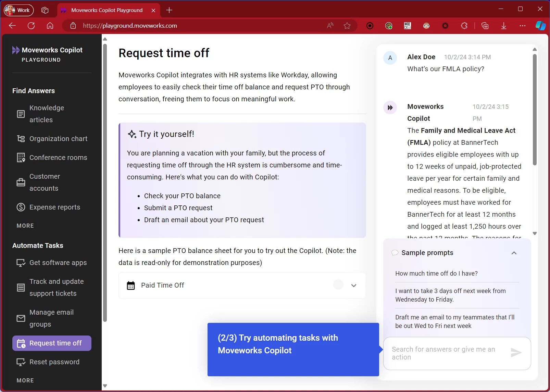Click the send message arrow icon
The height and width of the screenshot is (392, 550).
click(x=516, y=353)
